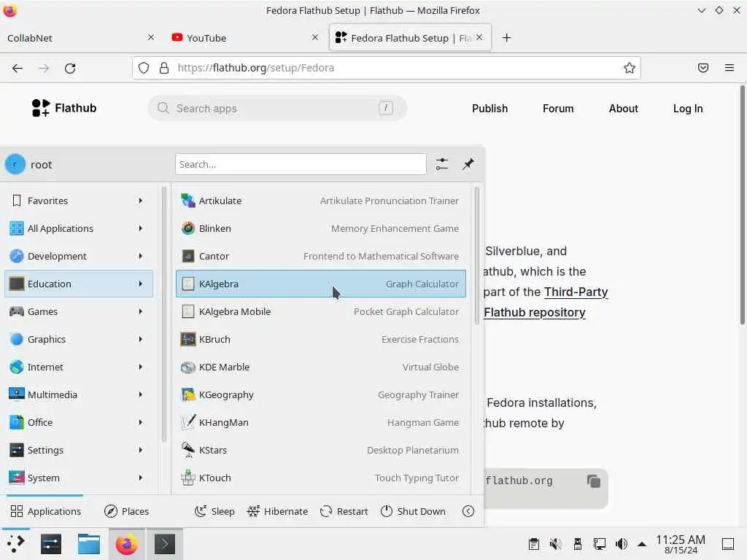The image size is (747, 560).
Task: Click the Hibernate button
Action: coord(277,511)
